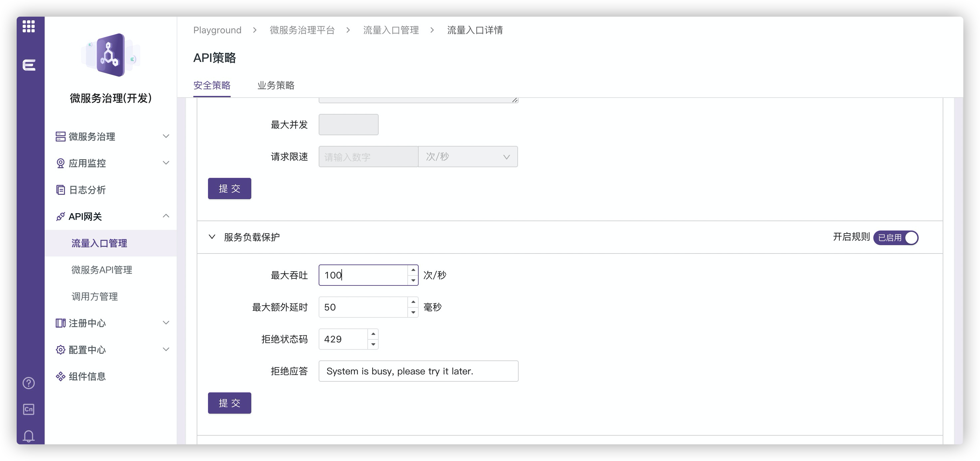Click the Cn language switch icon
The image size is (980, 461).
coord(29,409)
